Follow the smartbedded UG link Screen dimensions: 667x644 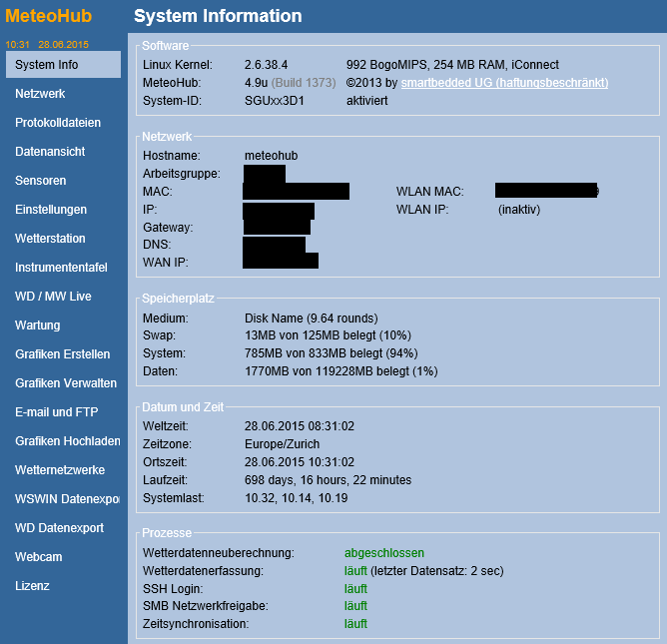(504, 83)
